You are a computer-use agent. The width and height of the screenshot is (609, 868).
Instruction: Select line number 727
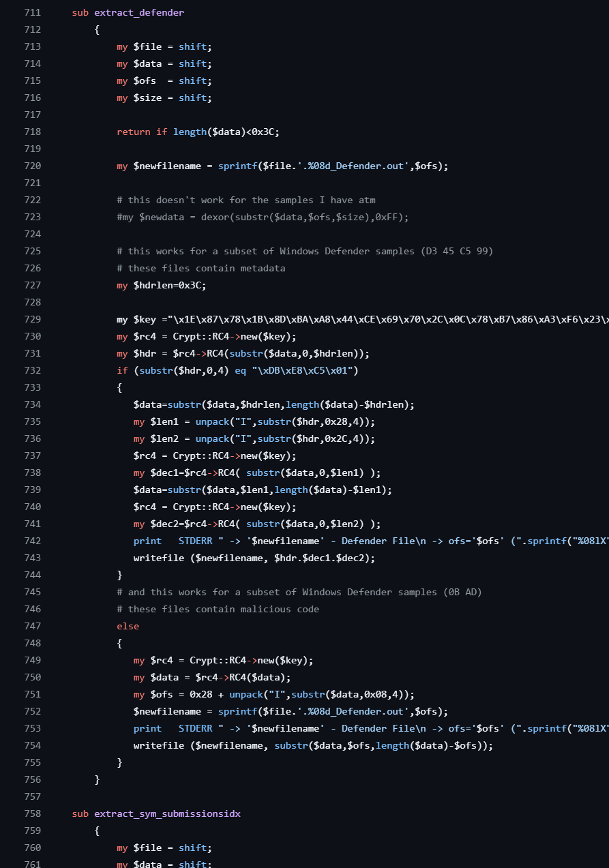click(32, 285)
